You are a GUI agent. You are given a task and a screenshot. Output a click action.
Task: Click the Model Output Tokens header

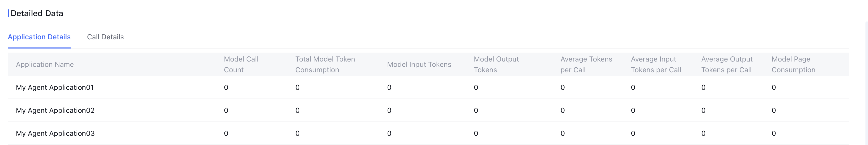click(x=496, y=64)
